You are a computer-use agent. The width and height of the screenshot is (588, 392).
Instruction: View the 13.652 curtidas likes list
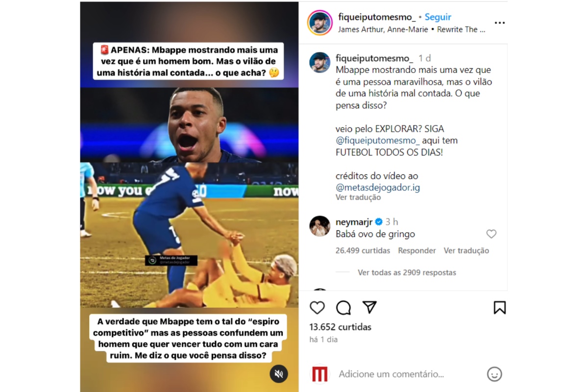click(x=341, y=327)
